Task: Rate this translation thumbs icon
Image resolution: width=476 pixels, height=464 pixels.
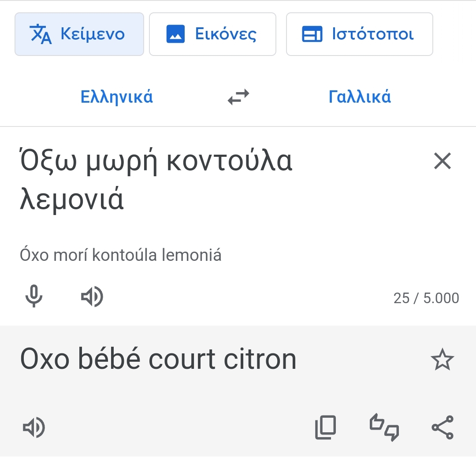Action: click(x=384, y=427)
